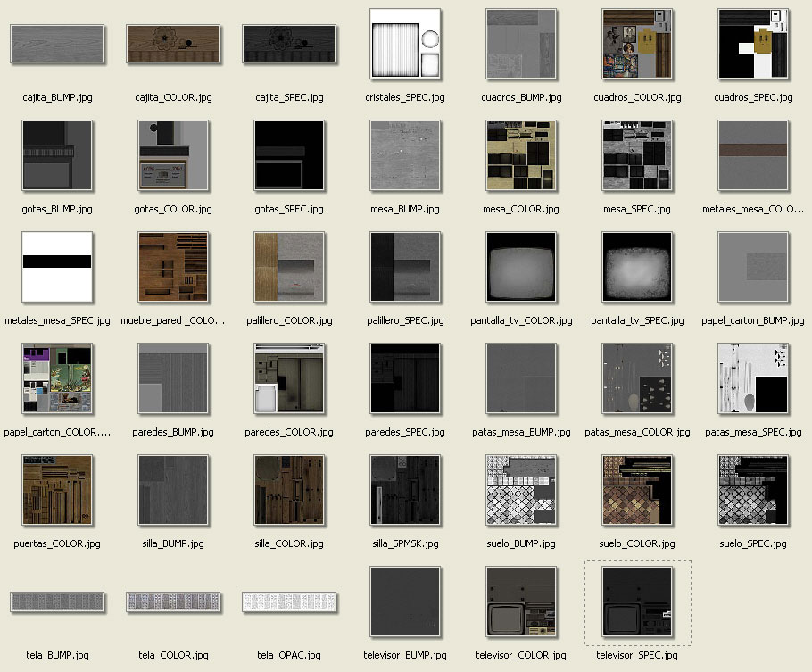This screenshot has height=672, width=812.
Task: Choose the paredes_COLOR.jpg thumbnail
Action: (x=289, y=378)
